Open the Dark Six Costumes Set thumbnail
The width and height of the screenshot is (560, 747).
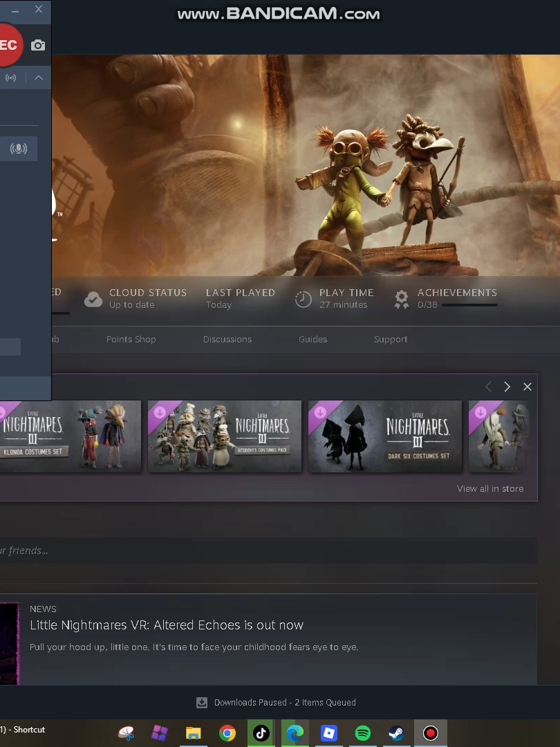[385, 436]
